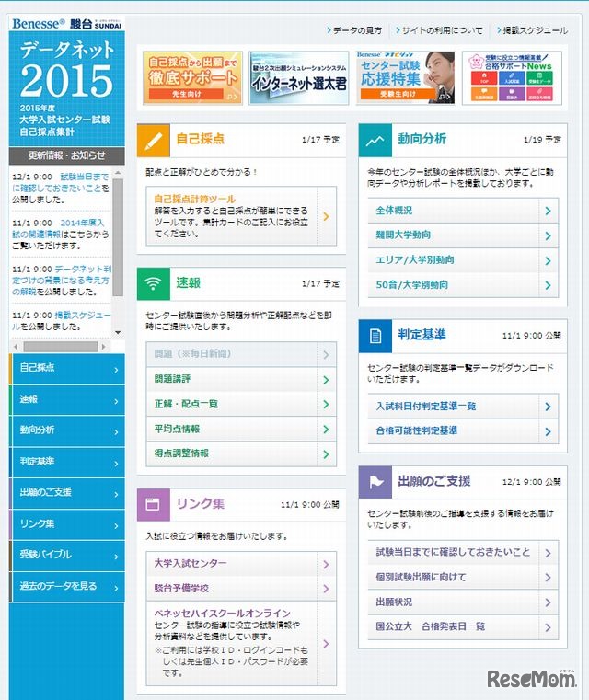The width and height of the screenshot is (589, 700).
Task: Click the purple window icon for リンク集
Action: [x=153, y=505]
